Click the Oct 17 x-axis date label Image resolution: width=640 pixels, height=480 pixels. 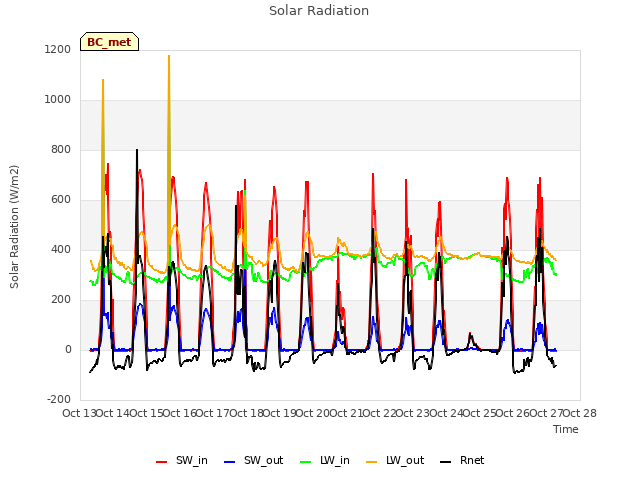pos(213,413)
